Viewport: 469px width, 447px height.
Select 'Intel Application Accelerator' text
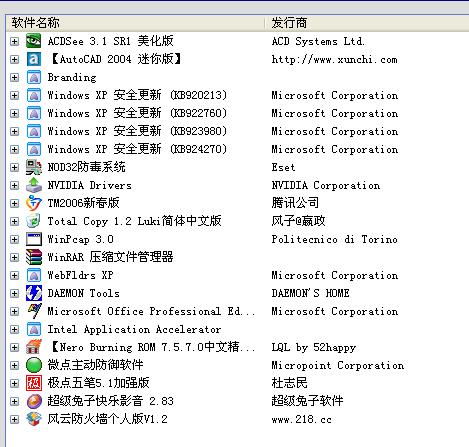tap(134, 329)
